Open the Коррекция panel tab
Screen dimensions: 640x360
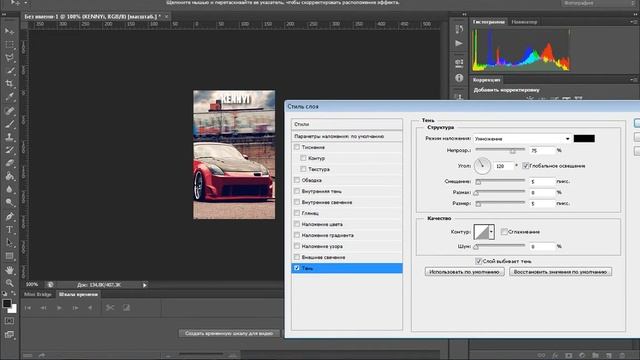pyautogui.click(x=487, y=80)
